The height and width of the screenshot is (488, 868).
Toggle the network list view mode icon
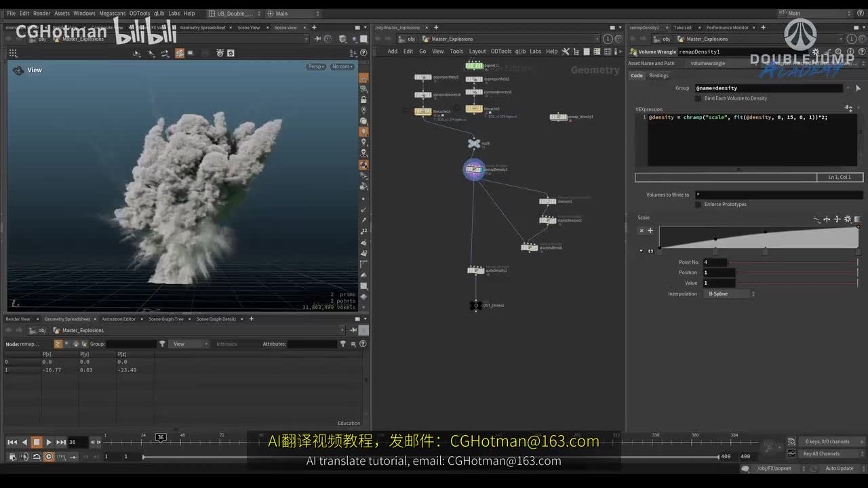[x=587, y=52]
